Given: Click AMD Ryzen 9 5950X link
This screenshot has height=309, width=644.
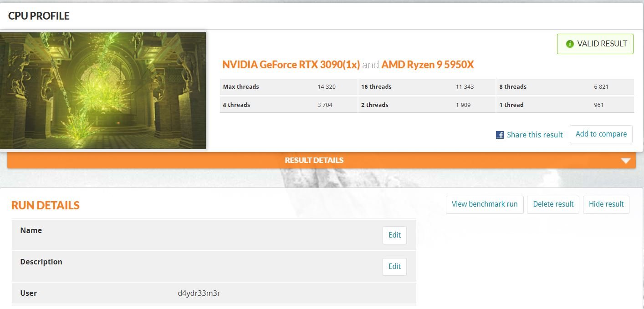Looking at the screenshot, I should tap(428, 65).
